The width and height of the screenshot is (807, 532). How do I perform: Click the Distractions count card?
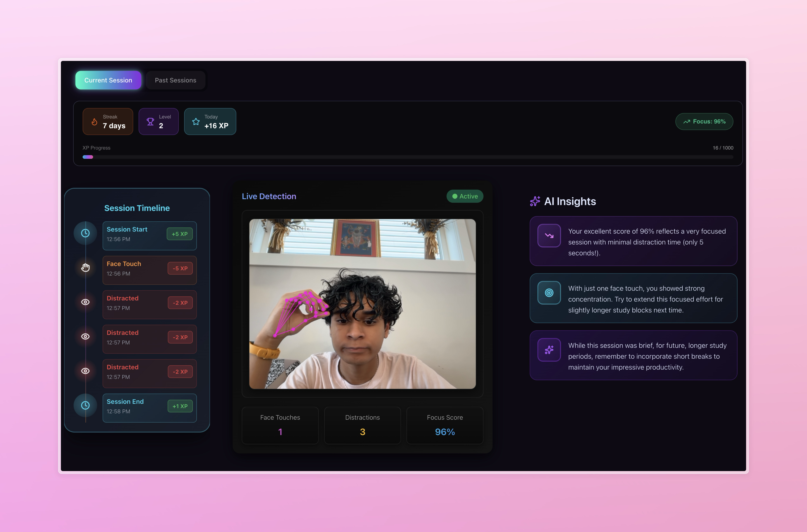click(x=362, y=425)
